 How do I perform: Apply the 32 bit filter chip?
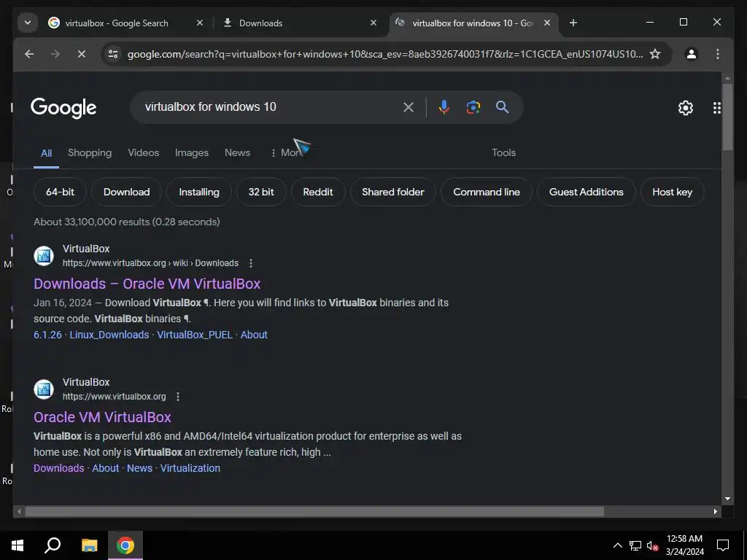[261, 192]
